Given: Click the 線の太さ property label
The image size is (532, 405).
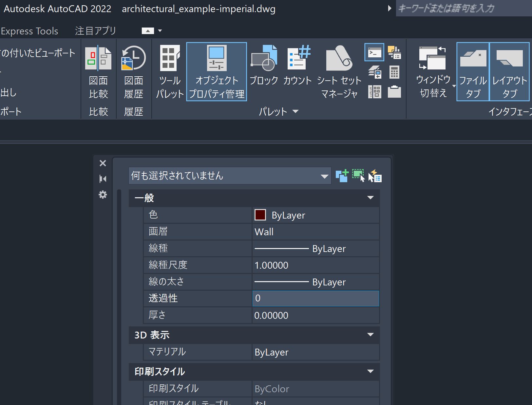Looking at the screenshot, I should click(166, 281).
